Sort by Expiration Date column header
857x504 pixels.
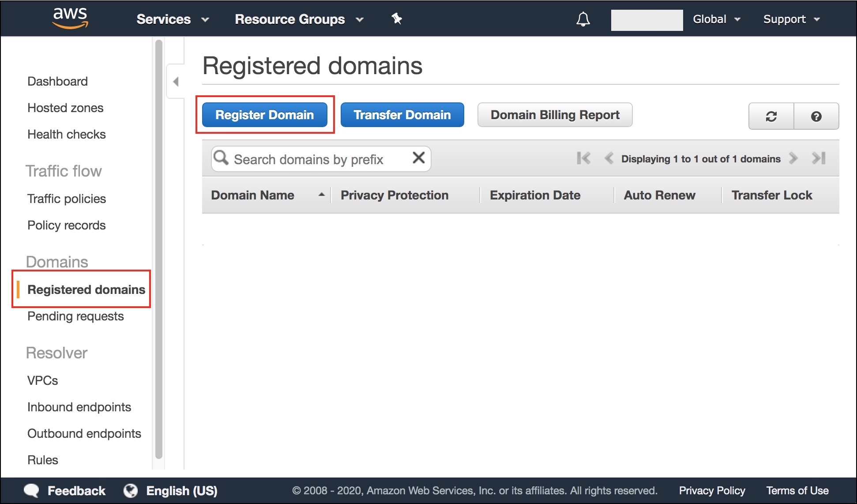pyautogui.click(x=535, y=195)
